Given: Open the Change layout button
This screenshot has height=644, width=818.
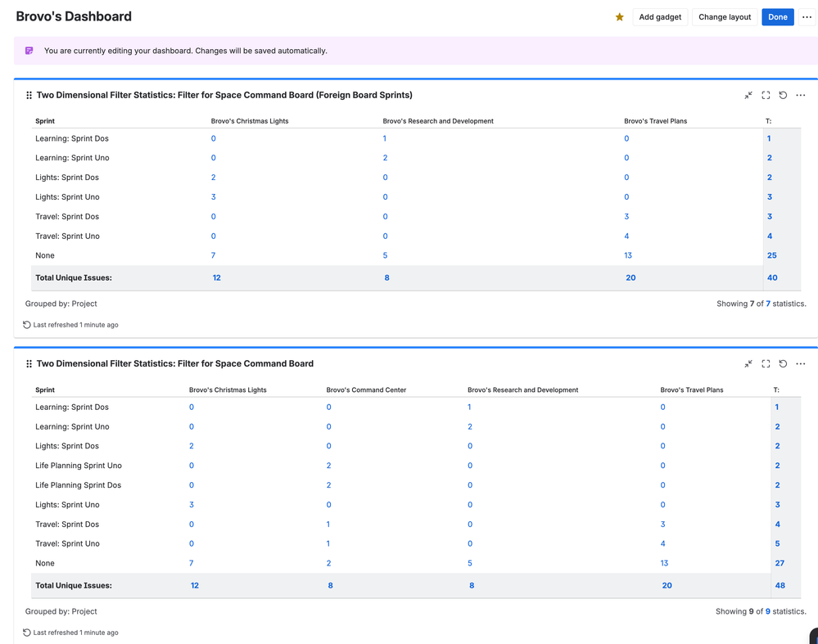Looking at the screenshot, I should coord(725,17).
